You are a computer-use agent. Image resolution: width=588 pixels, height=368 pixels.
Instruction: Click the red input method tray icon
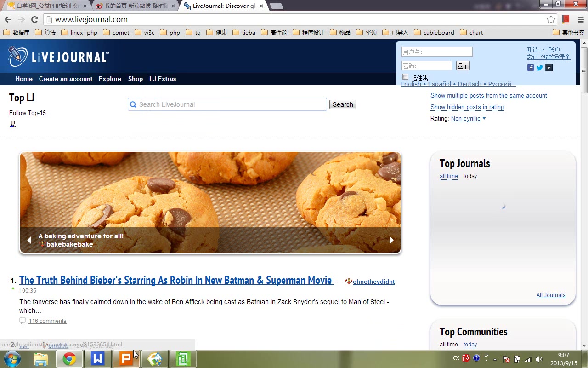(467, 358)
